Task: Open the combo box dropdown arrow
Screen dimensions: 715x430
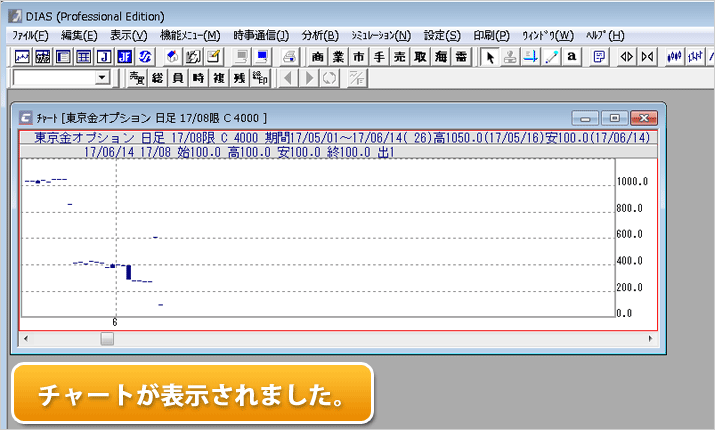Action: click(102, 78)
